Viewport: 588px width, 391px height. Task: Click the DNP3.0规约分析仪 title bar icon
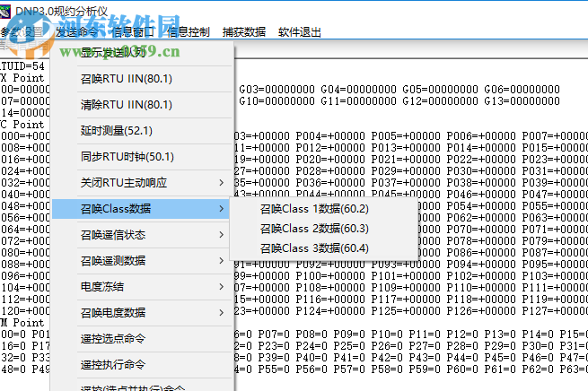click(4, 12)
